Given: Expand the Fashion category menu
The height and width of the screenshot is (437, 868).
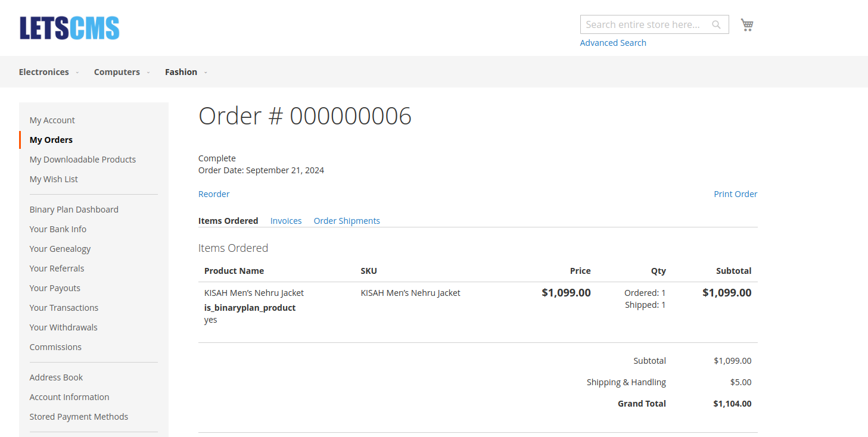Looking at the screenshot, I should pos(181,71).
